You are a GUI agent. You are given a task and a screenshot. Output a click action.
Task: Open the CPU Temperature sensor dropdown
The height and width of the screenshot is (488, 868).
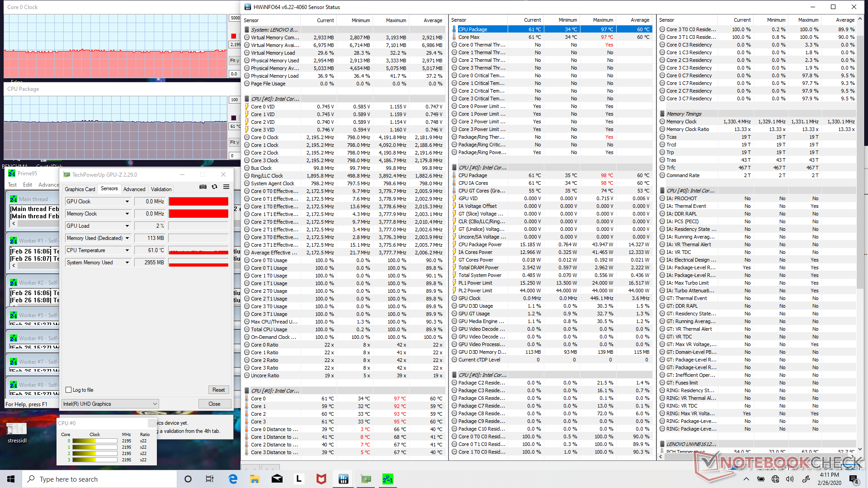[127, 250]
